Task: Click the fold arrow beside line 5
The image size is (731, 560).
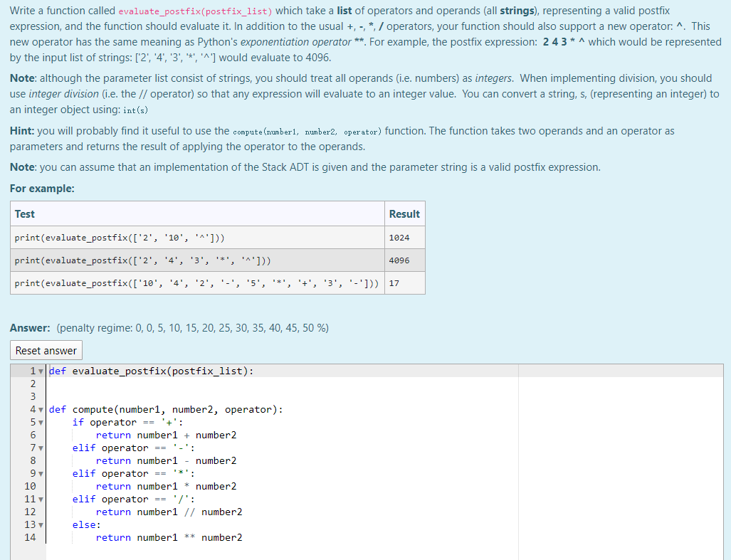Action: 41,422
